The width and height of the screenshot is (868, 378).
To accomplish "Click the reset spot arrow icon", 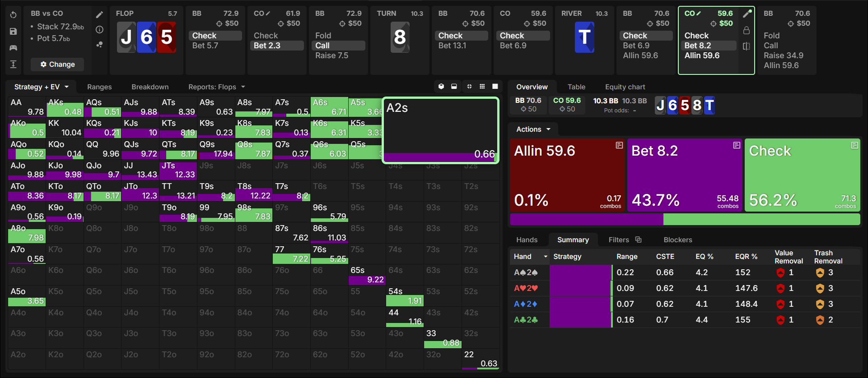I will 13,15.
